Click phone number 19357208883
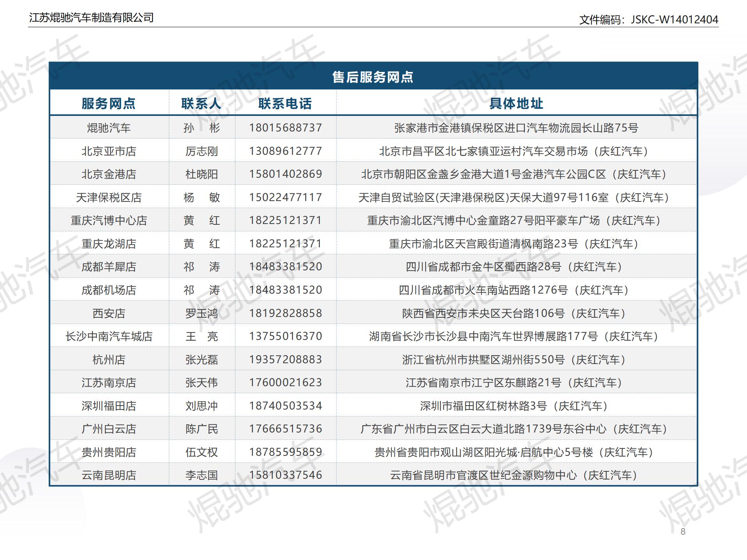The image size is (747, 560). pyautogui.click(x=286, y=359)
